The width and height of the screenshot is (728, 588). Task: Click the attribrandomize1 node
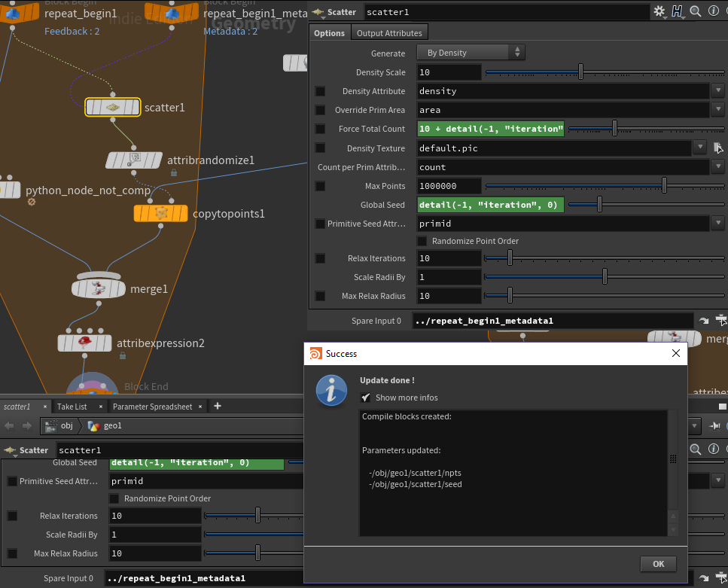pyautogui.click(x=134, y=160)
